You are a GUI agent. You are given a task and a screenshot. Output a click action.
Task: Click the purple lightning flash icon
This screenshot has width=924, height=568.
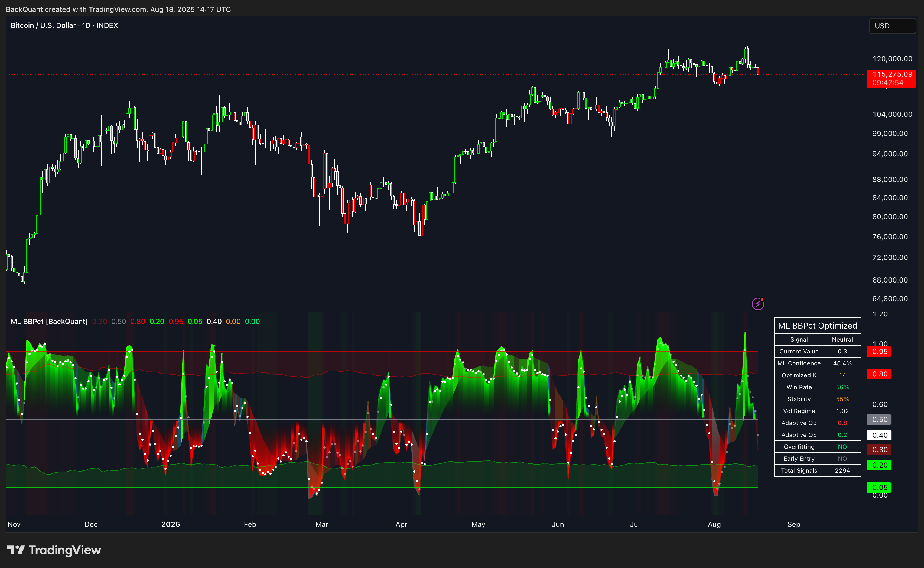pos(758,304)
